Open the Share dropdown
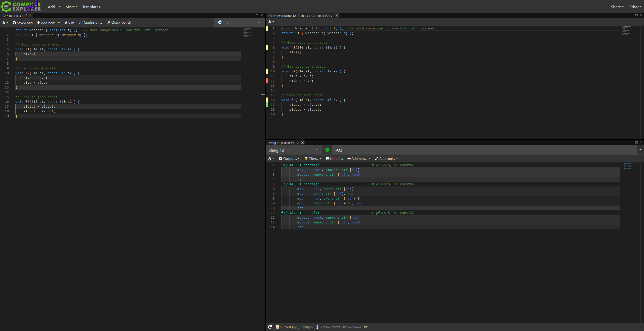The height and width of the screenshot is (331, 644). click(x=617, y=7)
